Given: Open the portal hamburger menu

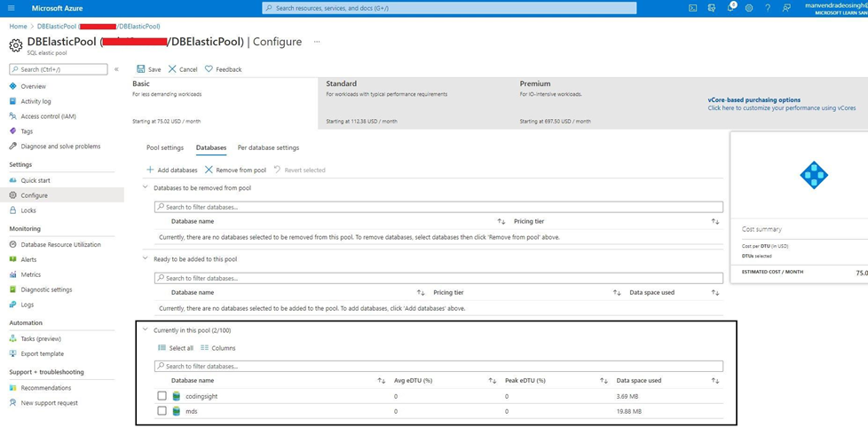Looking at the screenshot, I should click(12, 8).
